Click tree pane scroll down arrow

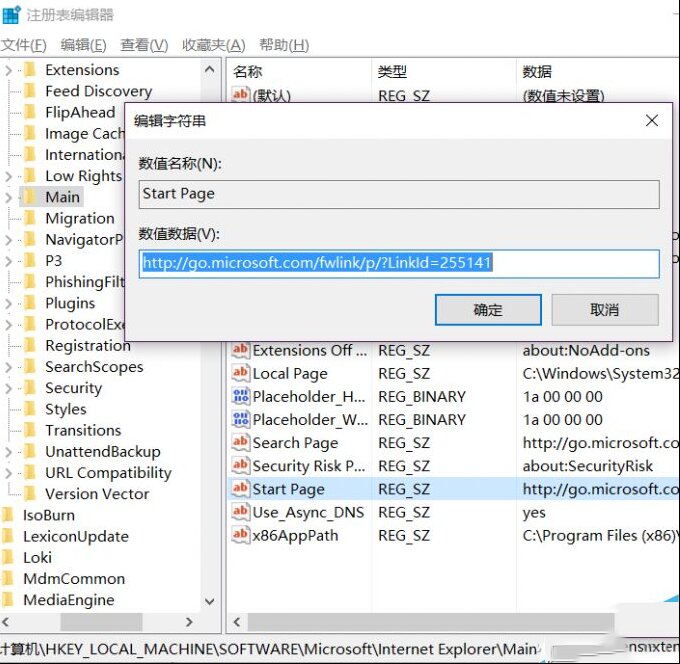point(209,601)
